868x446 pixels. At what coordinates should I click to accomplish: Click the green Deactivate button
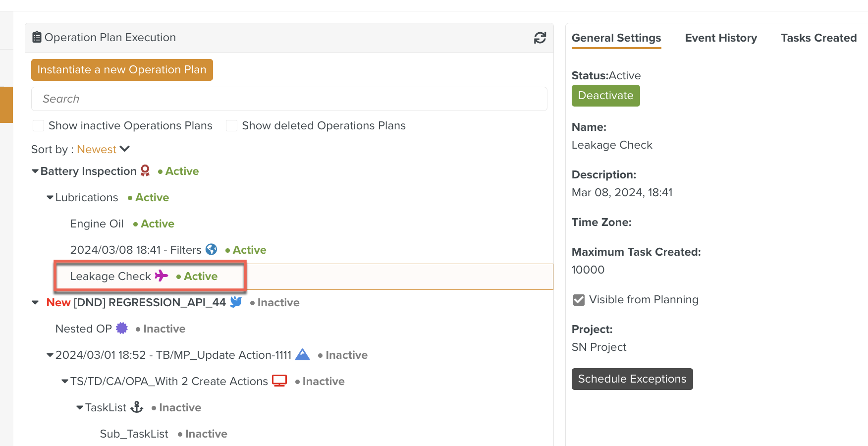(x=605, y=96)
